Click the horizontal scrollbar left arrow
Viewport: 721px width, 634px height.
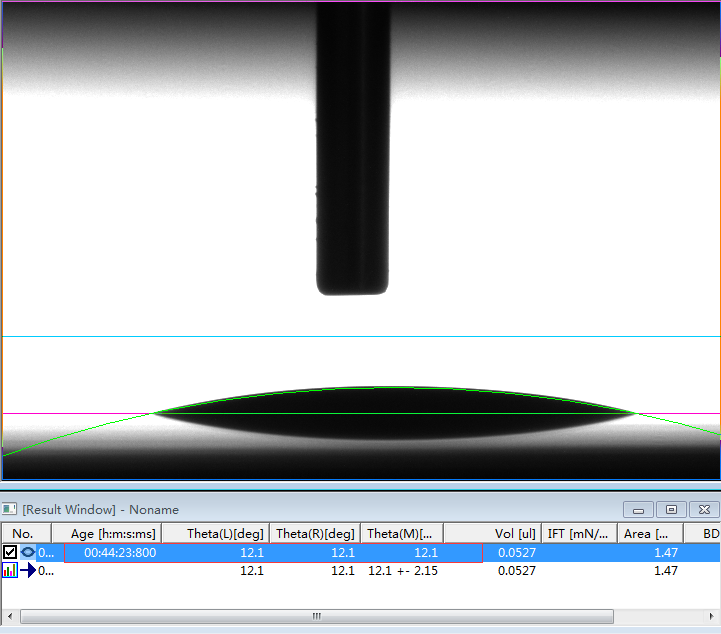10,616
